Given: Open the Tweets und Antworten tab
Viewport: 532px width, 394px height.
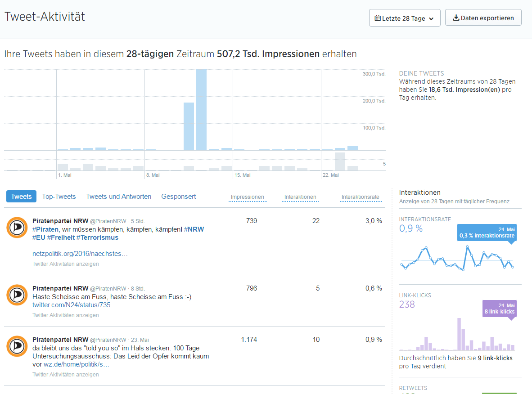Looking at the screenshot, I should 118,197.
